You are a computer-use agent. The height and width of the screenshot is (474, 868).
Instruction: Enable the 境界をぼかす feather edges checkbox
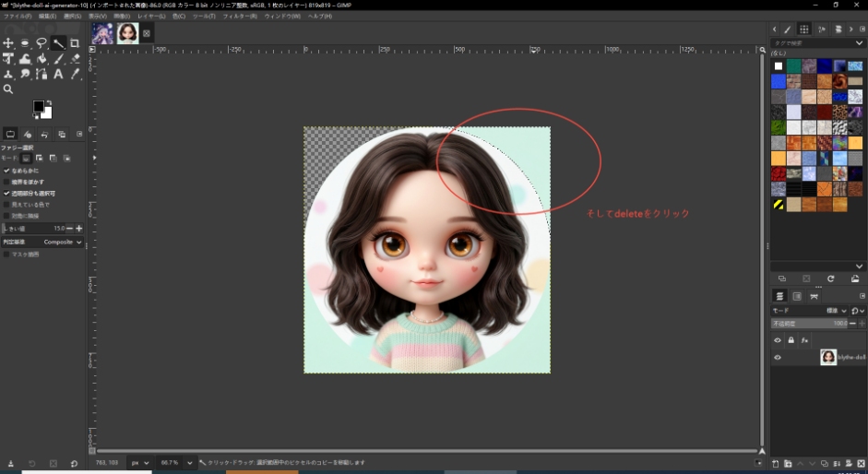[7, 182]
